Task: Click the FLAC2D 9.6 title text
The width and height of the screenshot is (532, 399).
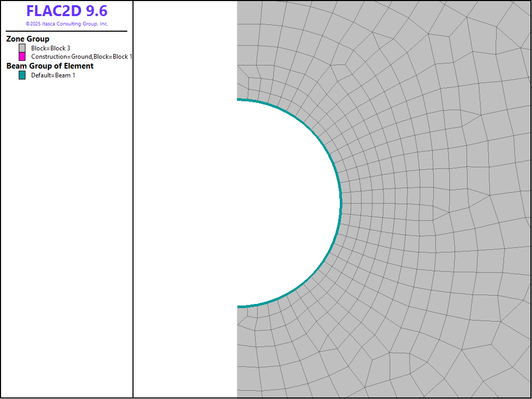Action: click(66, 11)
